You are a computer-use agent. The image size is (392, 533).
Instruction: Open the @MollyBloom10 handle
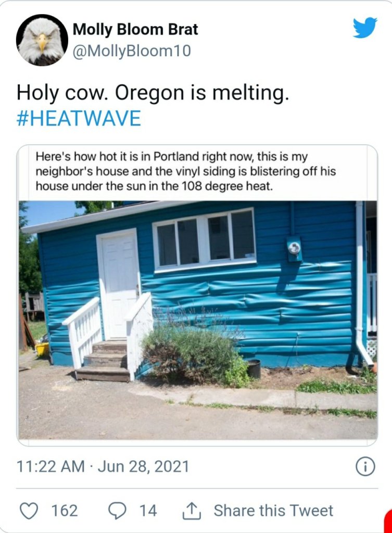pyautogui.click(x=132, y=51)
